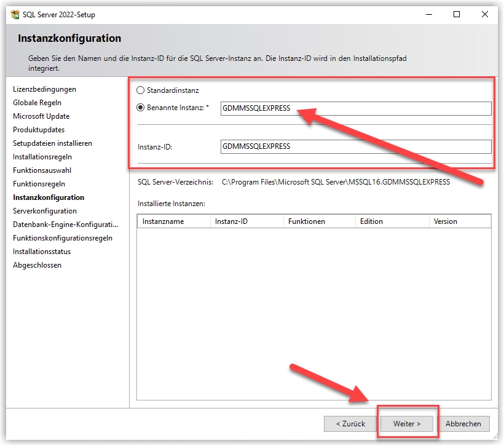Select Funktionskonfigurationsregeln step in sidebar
Image resolution: width=504 pixels, height=446 pixels.
(63, 238)
